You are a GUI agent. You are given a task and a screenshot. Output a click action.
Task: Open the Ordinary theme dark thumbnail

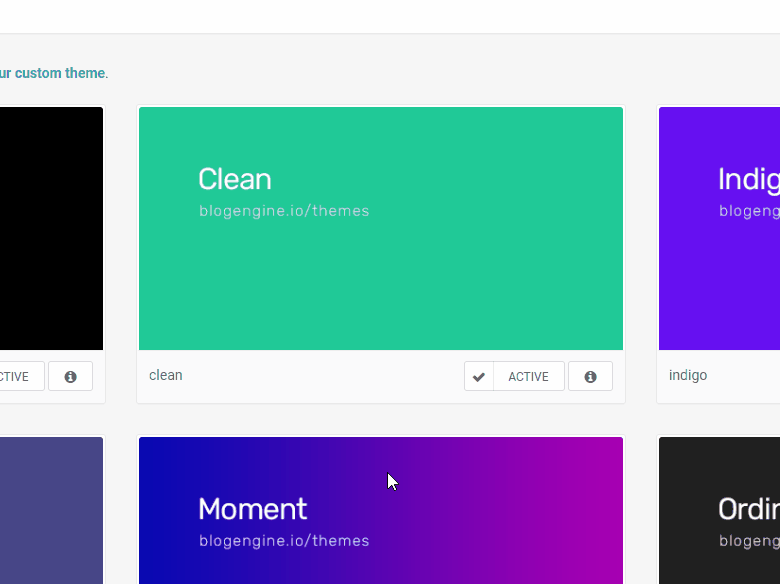pos(719,510)
